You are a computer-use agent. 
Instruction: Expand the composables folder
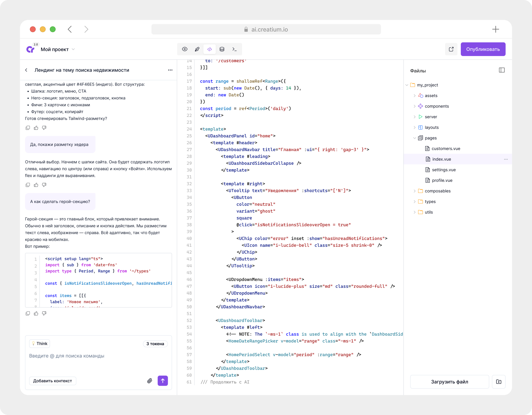pyautogui.click(x=415, y=191)
